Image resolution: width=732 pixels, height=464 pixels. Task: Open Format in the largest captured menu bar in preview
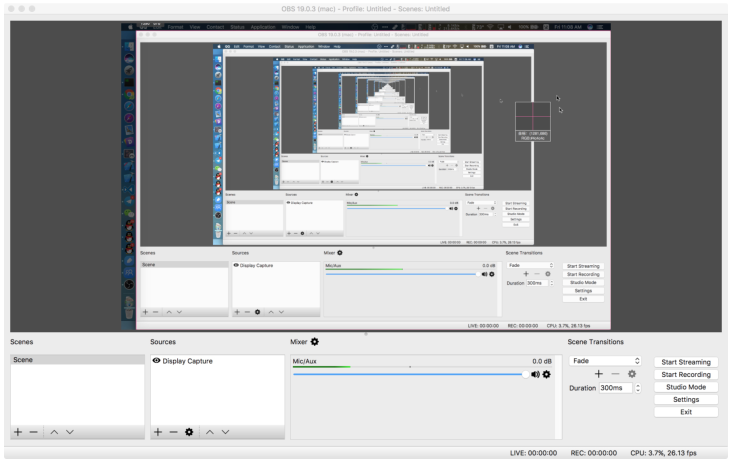click(176, 27)
